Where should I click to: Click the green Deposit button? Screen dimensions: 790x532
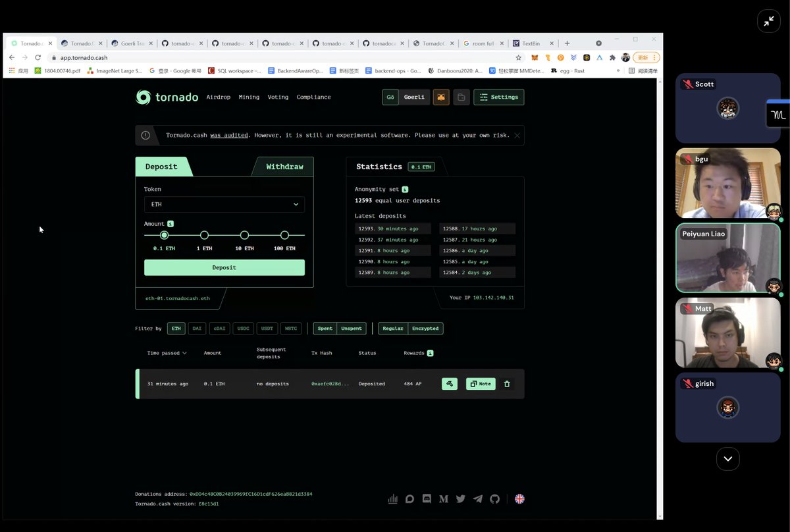224,267
